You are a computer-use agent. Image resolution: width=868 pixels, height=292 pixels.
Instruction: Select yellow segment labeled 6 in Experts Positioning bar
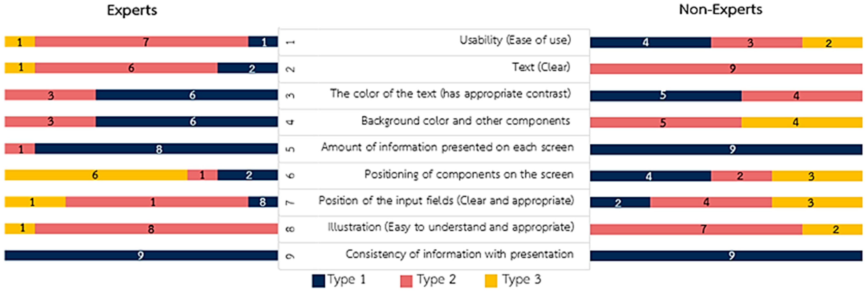click(x=96, y=175)
